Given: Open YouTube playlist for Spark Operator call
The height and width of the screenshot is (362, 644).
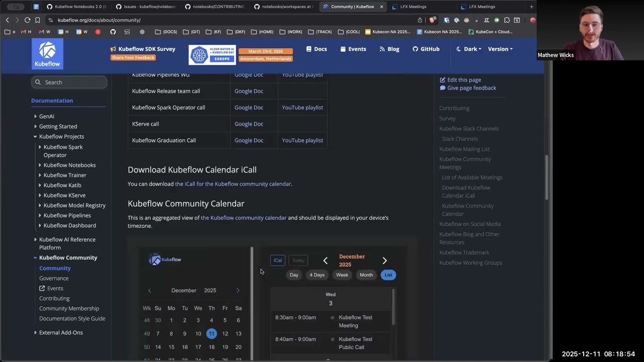Looking at the screenshot, I should tap(302, 107).
